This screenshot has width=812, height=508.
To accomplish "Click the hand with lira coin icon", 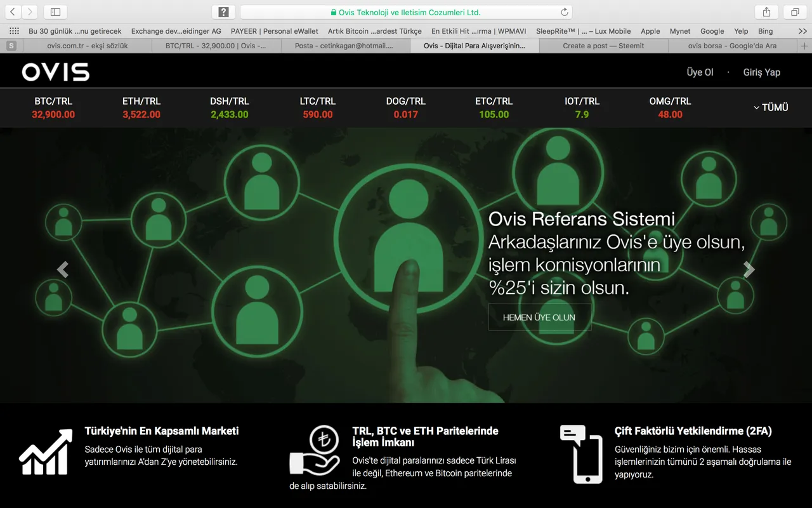I will [x=315, y=450].
